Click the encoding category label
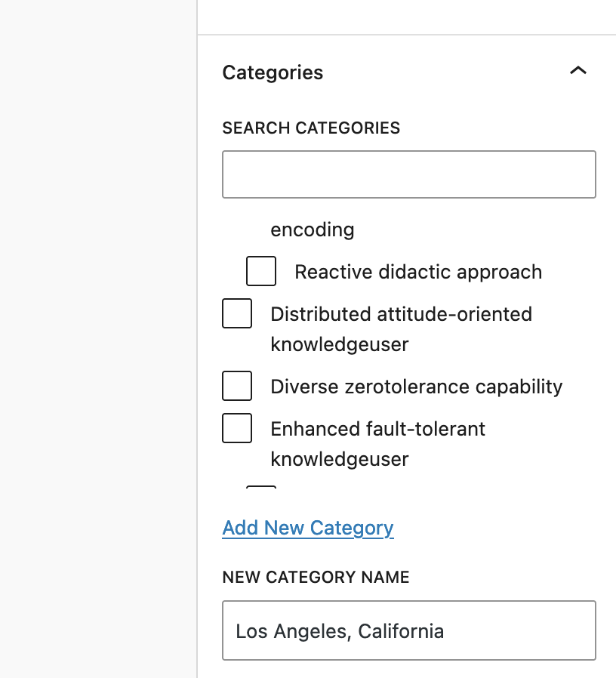The image size is (616, 678). [x=312, y=230]
